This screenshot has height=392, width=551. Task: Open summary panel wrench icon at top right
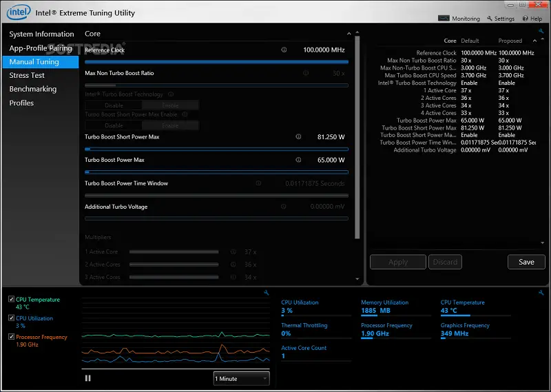[541, 31]
